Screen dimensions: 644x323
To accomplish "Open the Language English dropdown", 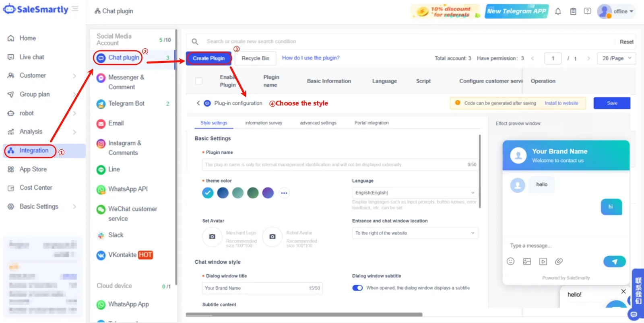I will pyautogui.click(x=415, y=193).
